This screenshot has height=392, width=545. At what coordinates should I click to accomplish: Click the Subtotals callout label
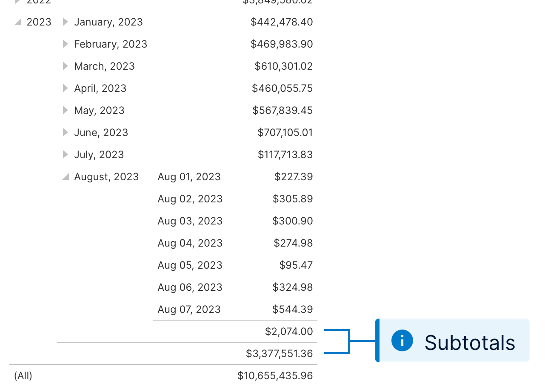tap(470, 342)
